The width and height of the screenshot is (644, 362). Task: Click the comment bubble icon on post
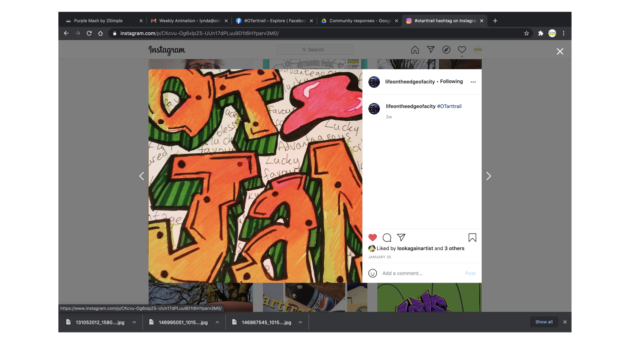387,238
